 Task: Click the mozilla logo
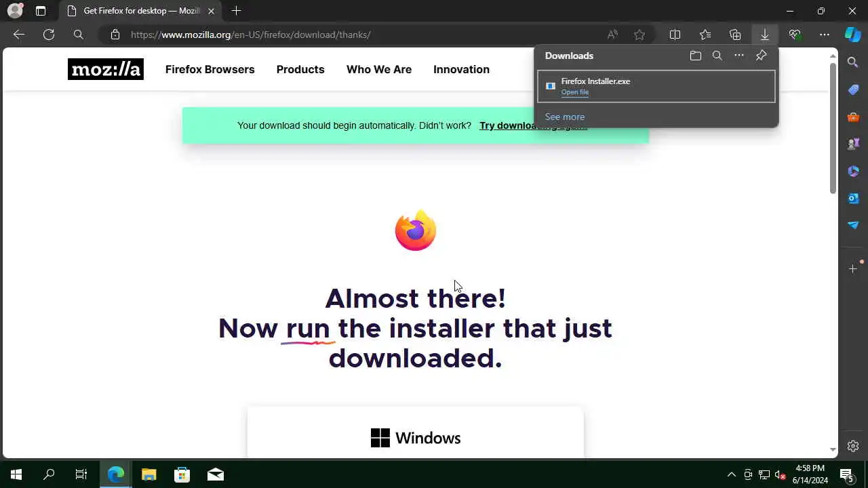point(106,69)
